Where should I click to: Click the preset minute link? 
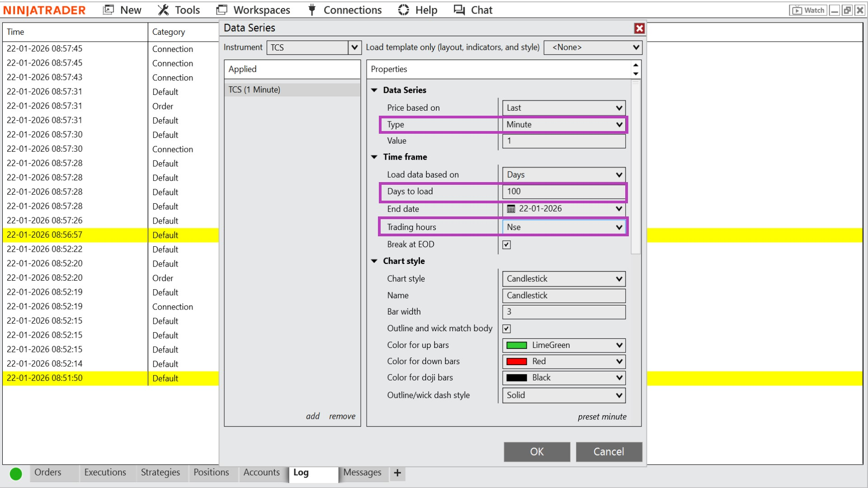pos(602,417)
